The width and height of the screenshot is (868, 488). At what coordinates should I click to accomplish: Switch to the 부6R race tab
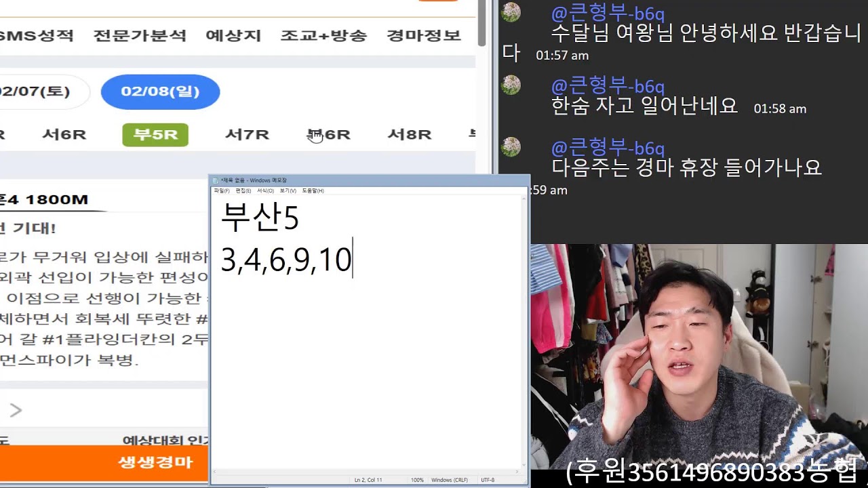[x=329, y=135]
